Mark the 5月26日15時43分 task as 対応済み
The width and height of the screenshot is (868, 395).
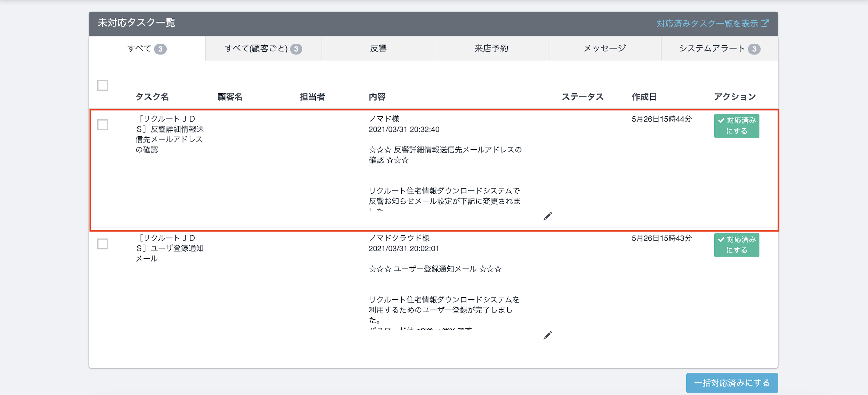click(736, 245)
